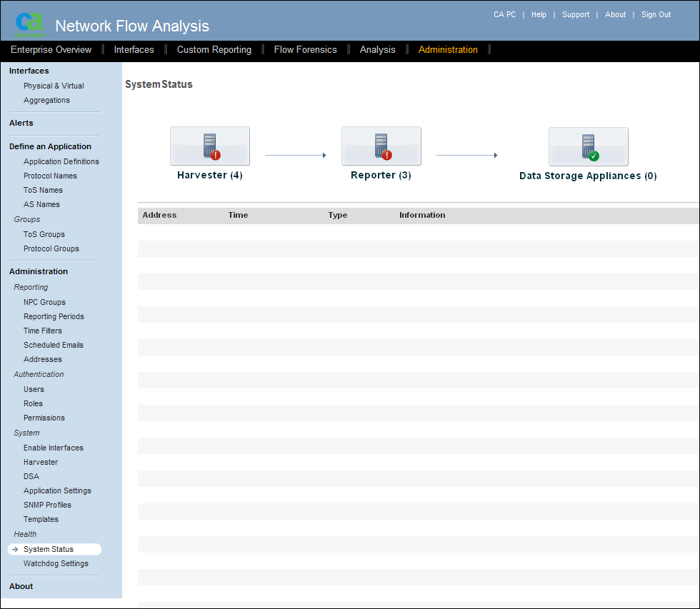Open the Support page link

576,14
